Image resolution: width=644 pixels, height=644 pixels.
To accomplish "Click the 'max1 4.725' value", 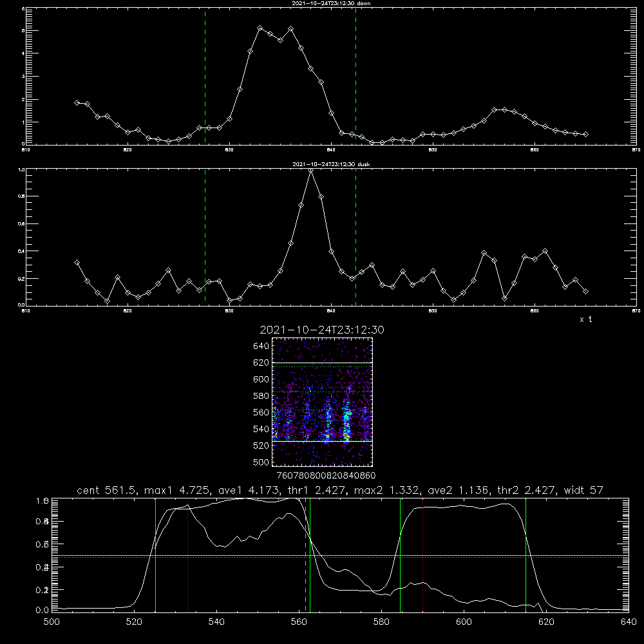I will pos(178,490).
